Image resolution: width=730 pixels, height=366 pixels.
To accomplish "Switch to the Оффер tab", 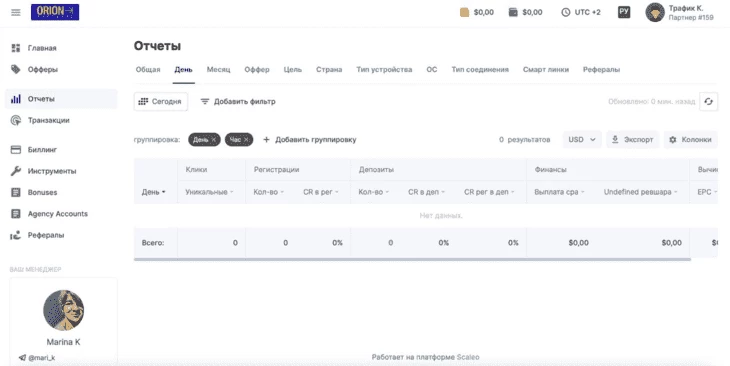I will (257, 69).
